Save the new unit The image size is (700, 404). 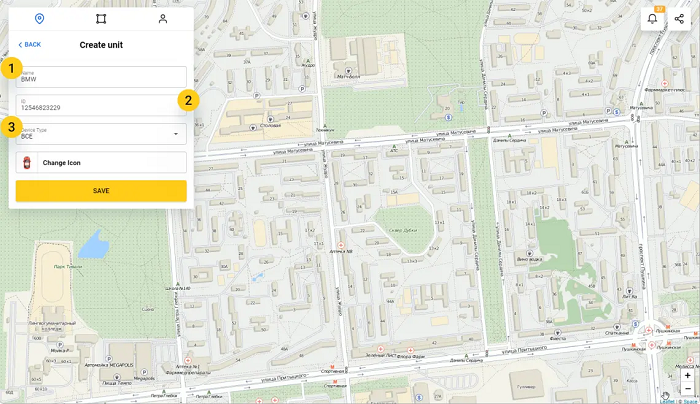pos(101,191)
